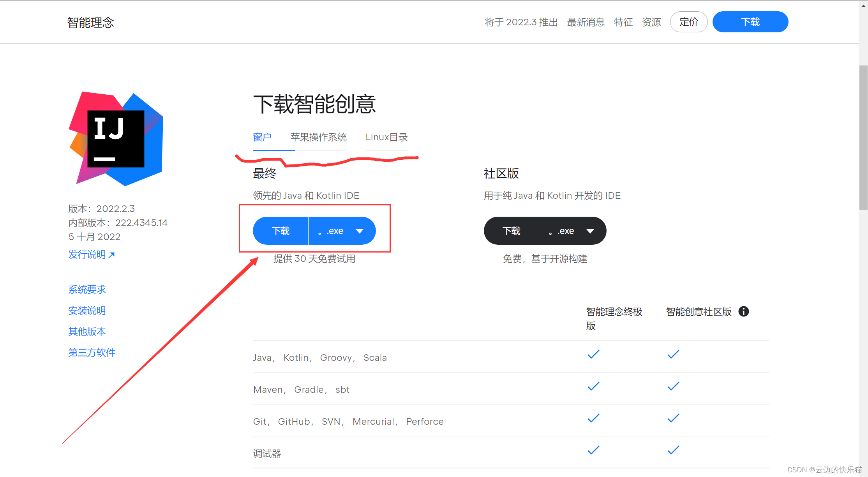This screenshot has width=868, height=477.
Task: Open 将于 2022.3 推出 menu item
Action: point(521,22)
